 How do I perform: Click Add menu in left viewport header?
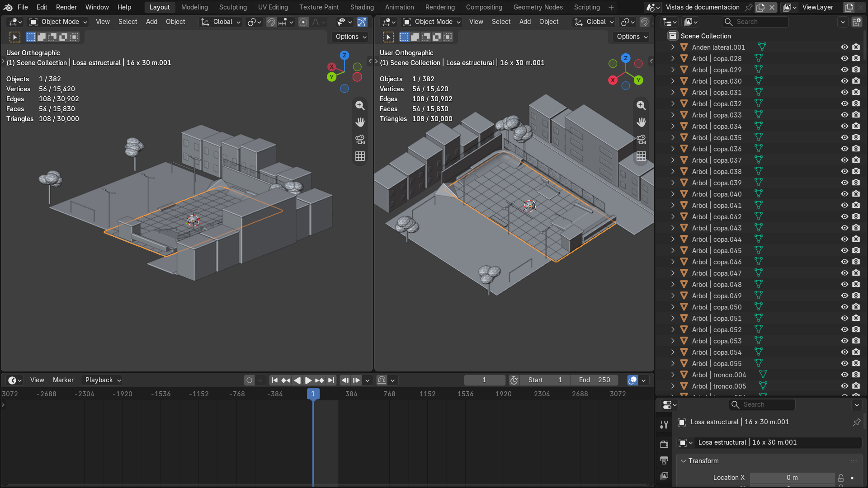click(x=151, y=22)
